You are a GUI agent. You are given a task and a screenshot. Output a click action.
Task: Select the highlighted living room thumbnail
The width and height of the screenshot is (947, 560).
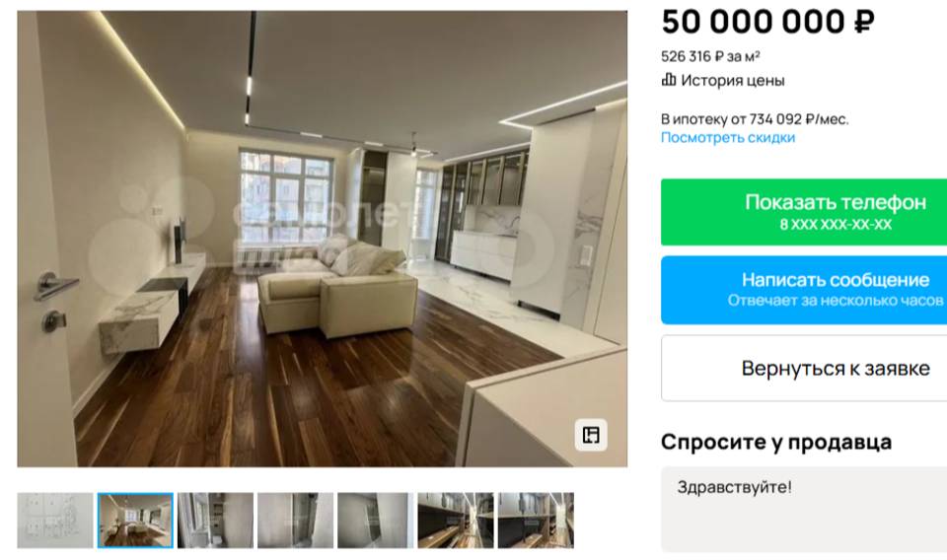coord(135,521)
